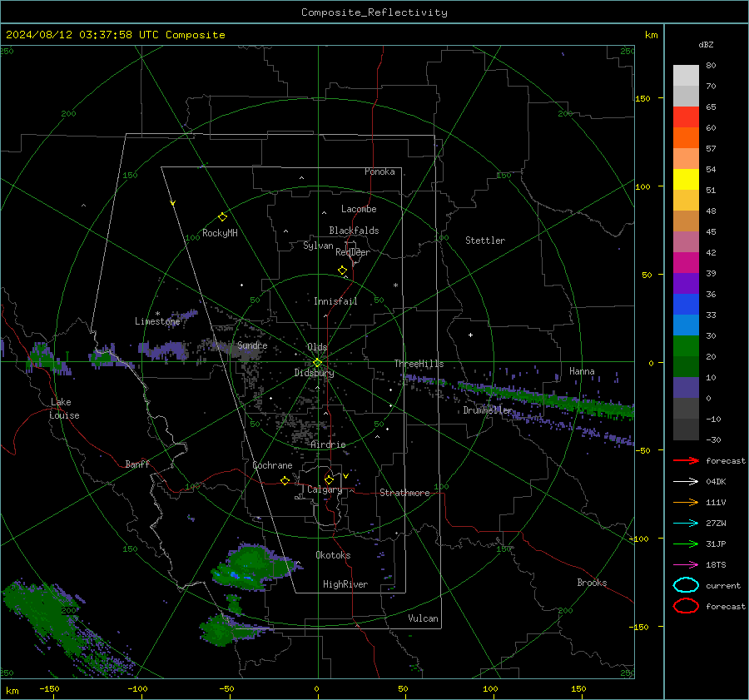Click the HighRiver city label
Viewport: 749px width, 700px height.
click(x=345, y=584)
